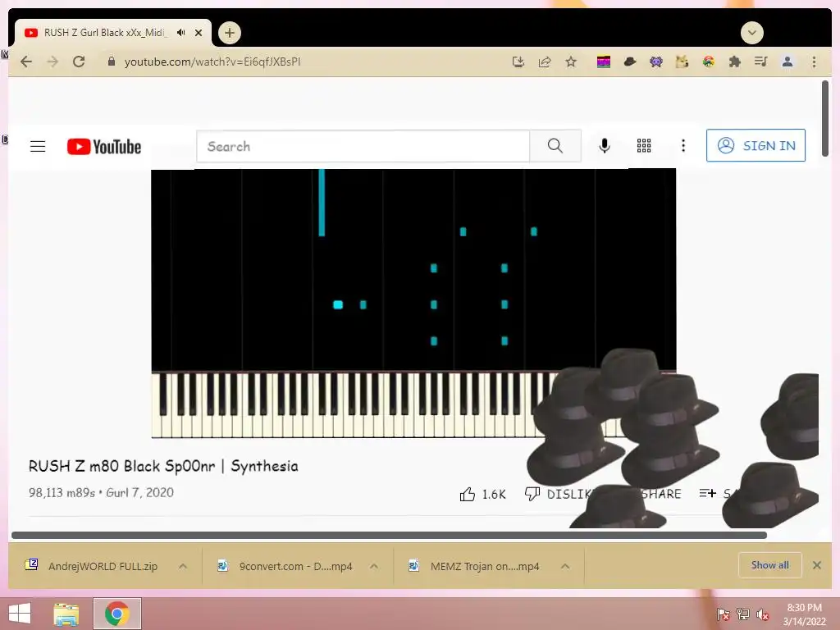Screen dimensions: 840x630
Task: Open the doge extension icon
Action: tap(682, 62)
